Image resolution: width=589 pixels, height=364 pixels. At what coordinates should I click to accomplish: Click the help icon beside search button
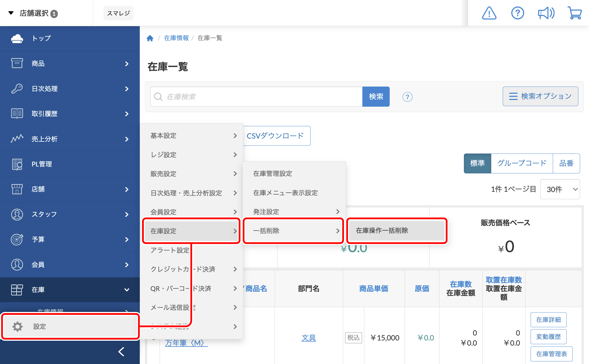407,97
